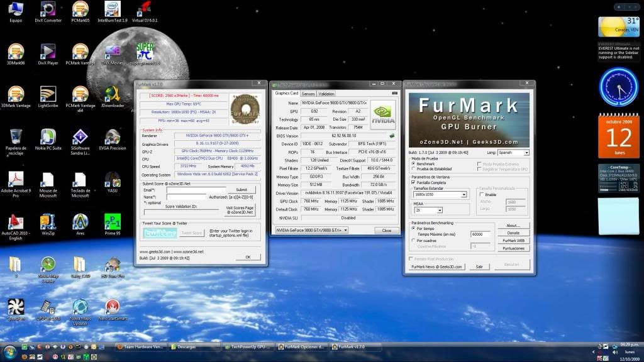Click the Close button in GPU-Z

tap(387, 230)
